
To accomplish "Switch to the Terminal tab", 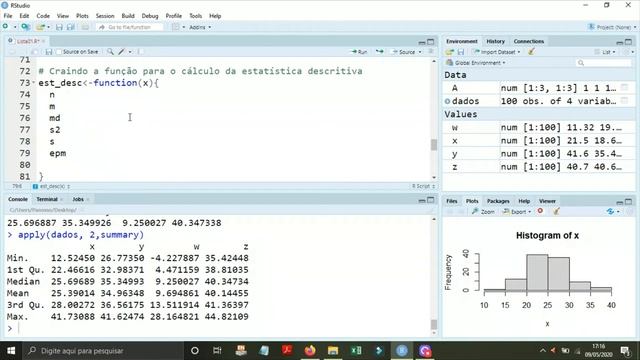I will coord(47,199).
